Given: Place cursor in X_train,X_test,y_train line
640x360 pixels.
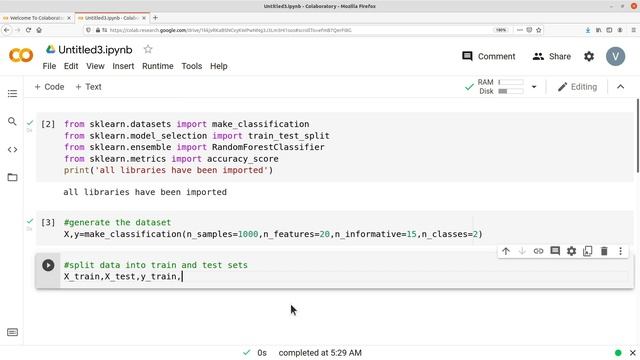Looking at the screenshot, I should point(122,277).
